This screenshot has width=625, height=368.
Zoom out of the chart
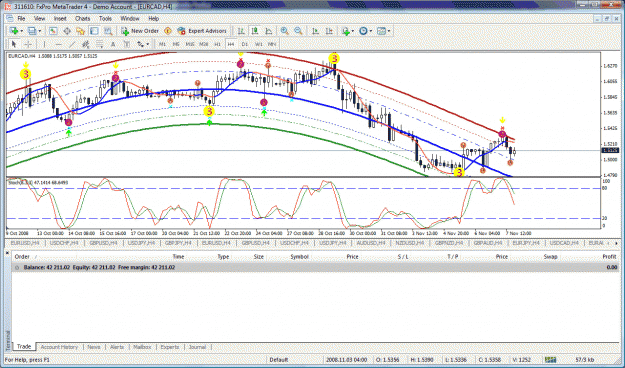coord(298,31)
